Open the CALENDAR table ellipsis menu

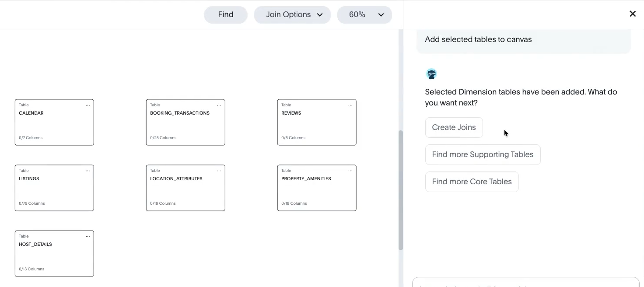[x=88, y=105]
